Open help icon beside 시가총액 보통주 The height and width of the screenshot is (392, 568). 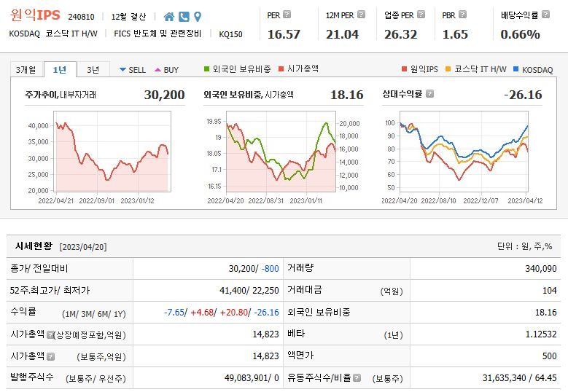51,356
